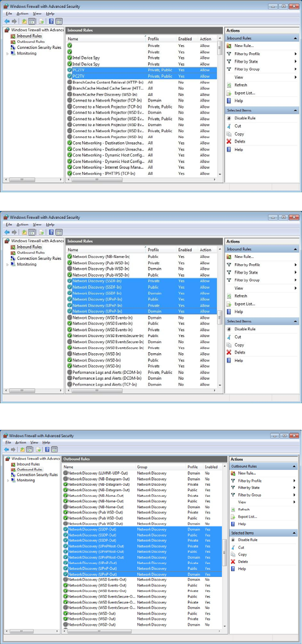302x644 pixels.
Task: Click New Rule icon in top window's Actions pane
Action: click(229, 46)
